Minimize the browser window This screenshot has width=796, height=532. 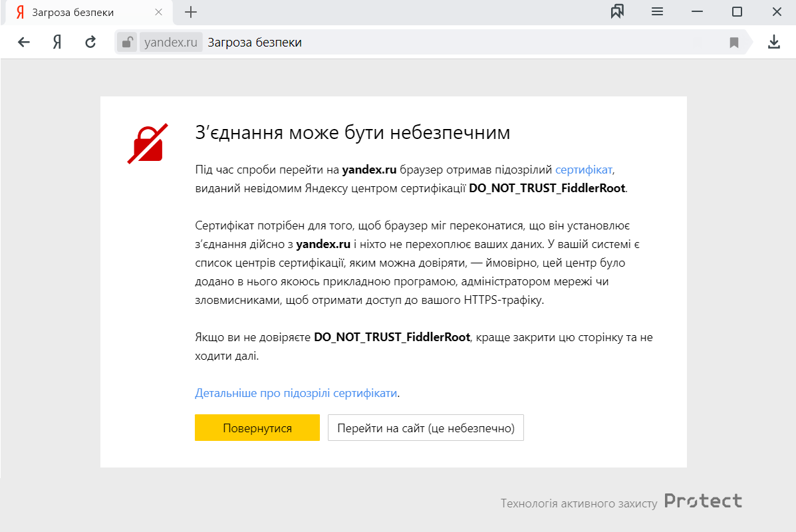pos(698,12)
